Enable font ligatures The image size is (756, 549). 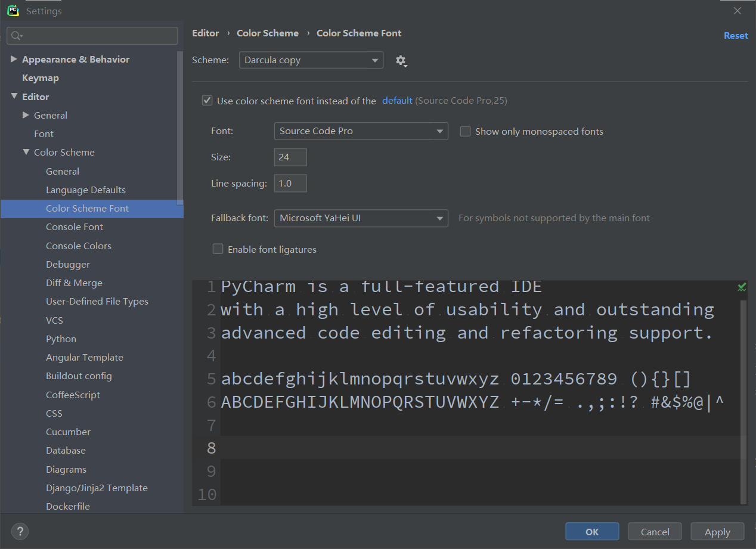(x=218, y=249)
